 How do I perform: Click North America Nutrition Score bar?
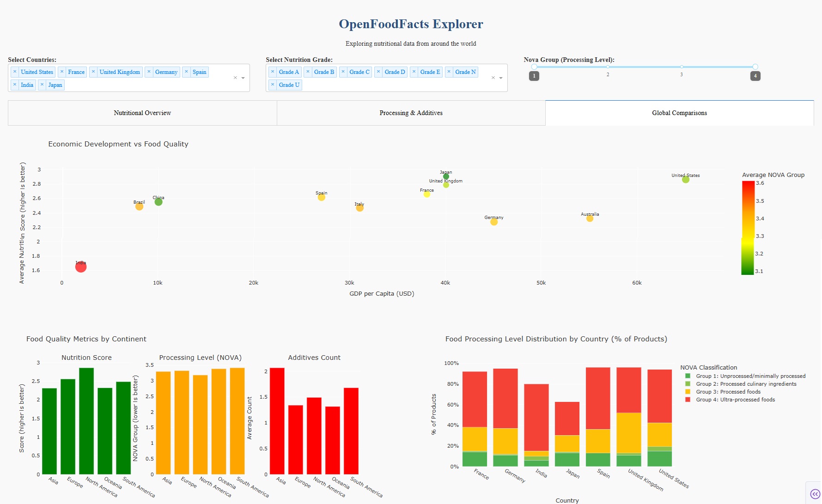coord(86,421)
